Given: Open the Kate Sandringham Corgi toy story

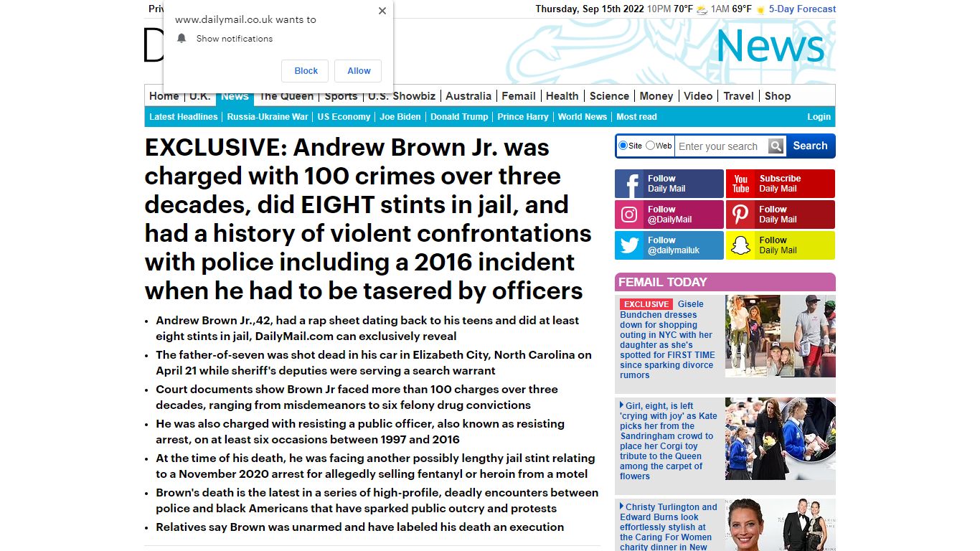Looking at the screenshot, I should [x=668, y=441].
